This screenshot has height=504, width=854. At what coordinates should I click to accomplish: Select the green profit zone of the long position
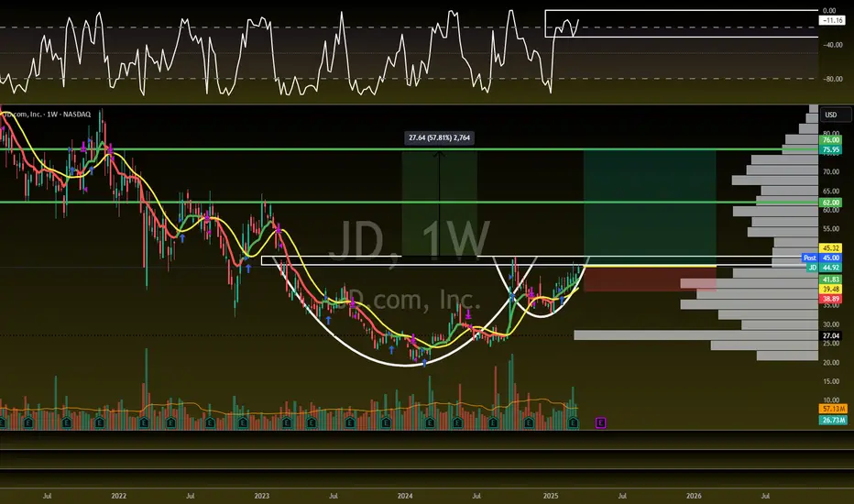click(650, 207)
